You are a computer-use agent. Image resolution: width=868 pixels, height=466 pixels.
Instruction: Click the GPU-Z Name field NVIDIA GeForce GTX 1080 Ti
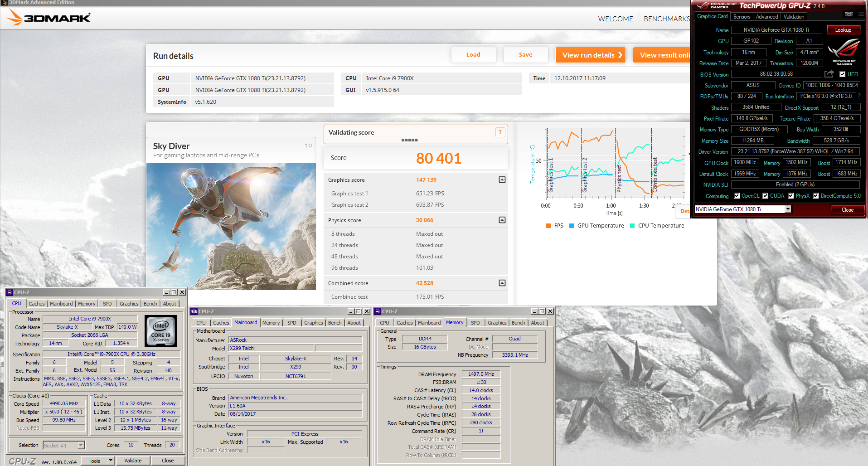pyautogui.click(x=776, y=30)
